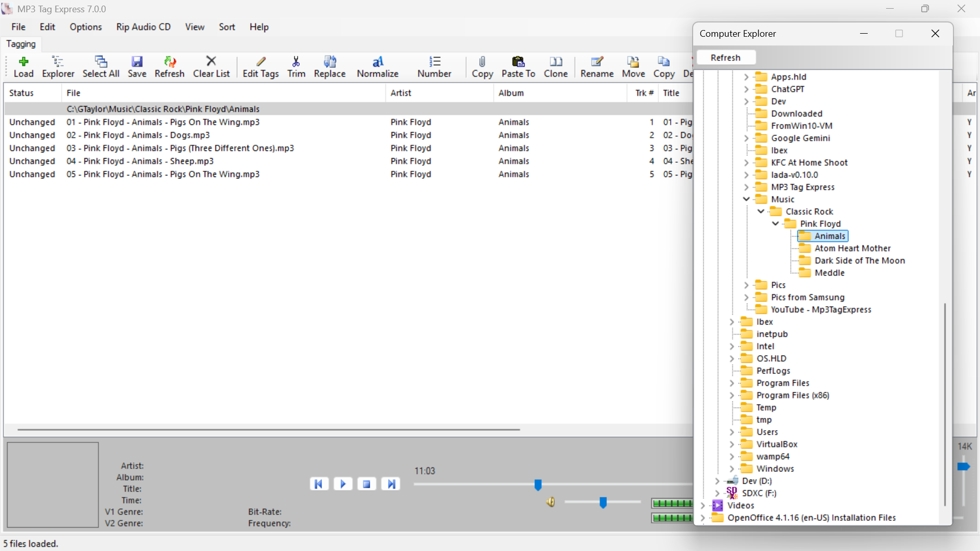This screenshot has height=551, width=980.
Task: Click the Normalize toolbar icon
Action: 378,67
